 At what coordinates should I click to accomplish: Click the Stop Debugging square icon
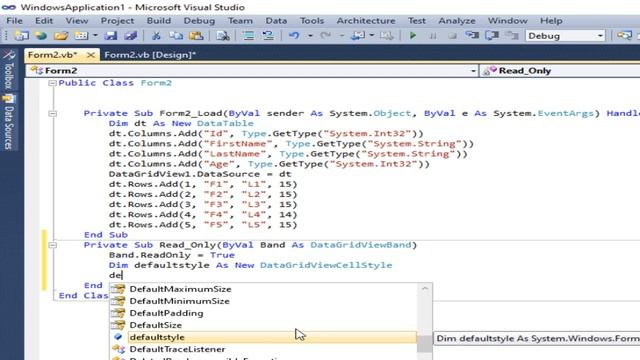pyautogui.click(x=452, y=36)
